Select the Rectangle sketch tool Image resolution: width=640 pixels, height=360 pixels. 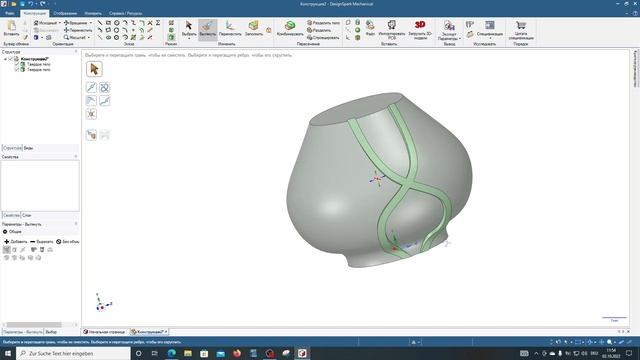108,23
